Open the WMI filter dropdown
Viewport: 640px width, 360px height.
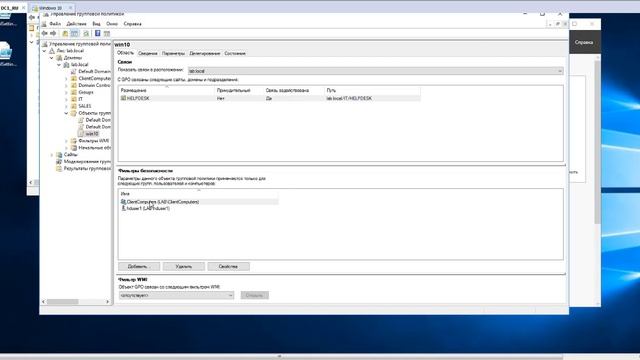click(x=176, y=295)
